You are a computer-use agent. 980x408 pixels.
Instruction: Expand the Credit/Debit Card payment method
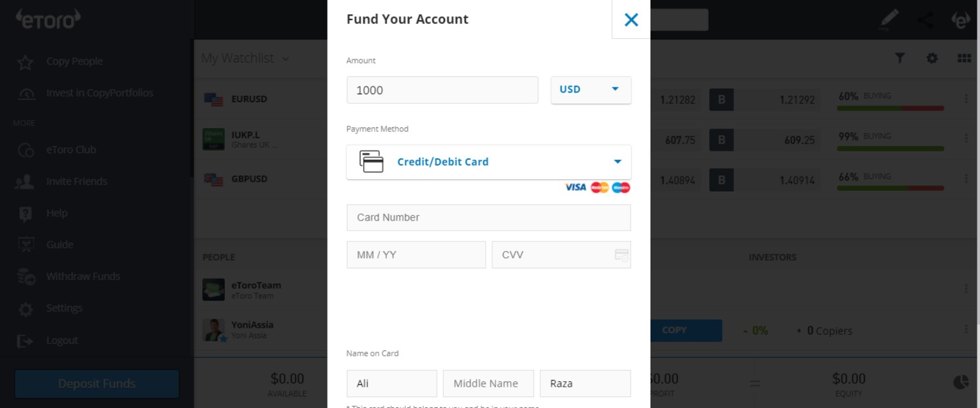[488, 162]
